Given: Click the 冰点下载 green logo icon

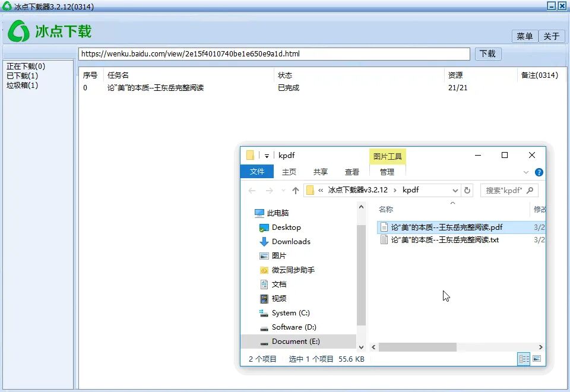Looking at the screenshot, I should [18, 31].
